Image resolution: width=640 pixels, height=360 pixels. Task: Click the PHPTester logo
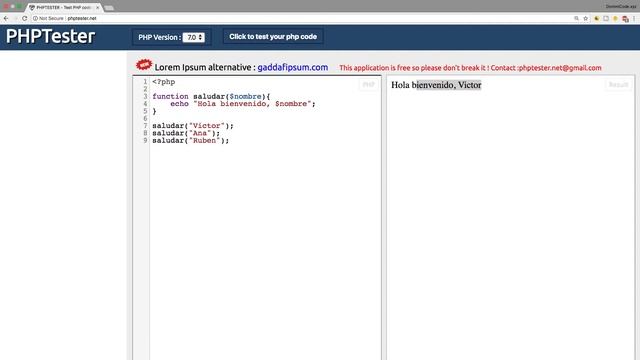click(50, 36)
